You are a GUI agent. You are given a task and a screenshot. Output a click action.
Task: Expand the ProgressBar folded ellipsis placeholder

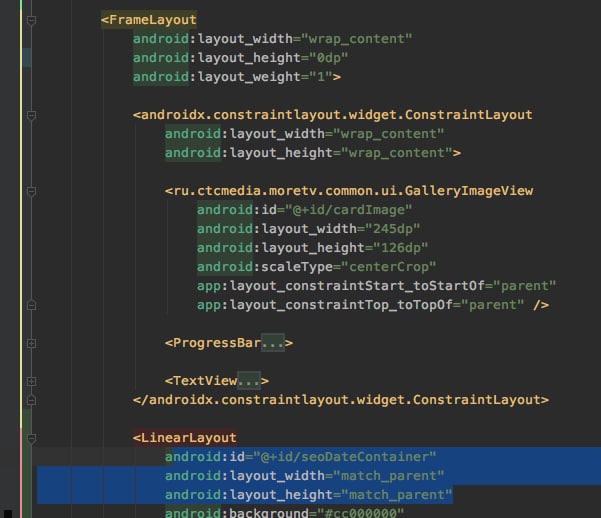pyautogui.click(x=273, y=343)
